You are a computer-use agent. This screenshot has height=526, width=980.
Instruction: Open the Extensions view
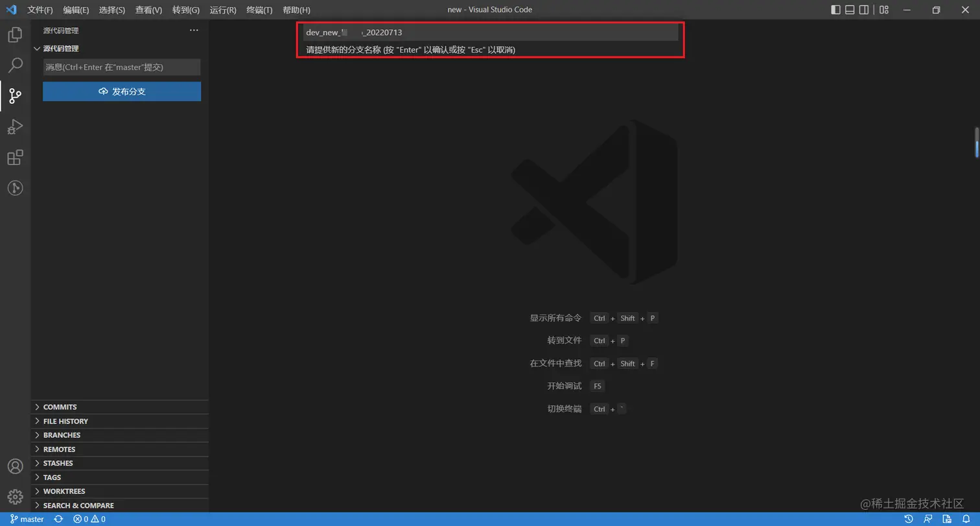pyautogui.click(x=15, y=158)
